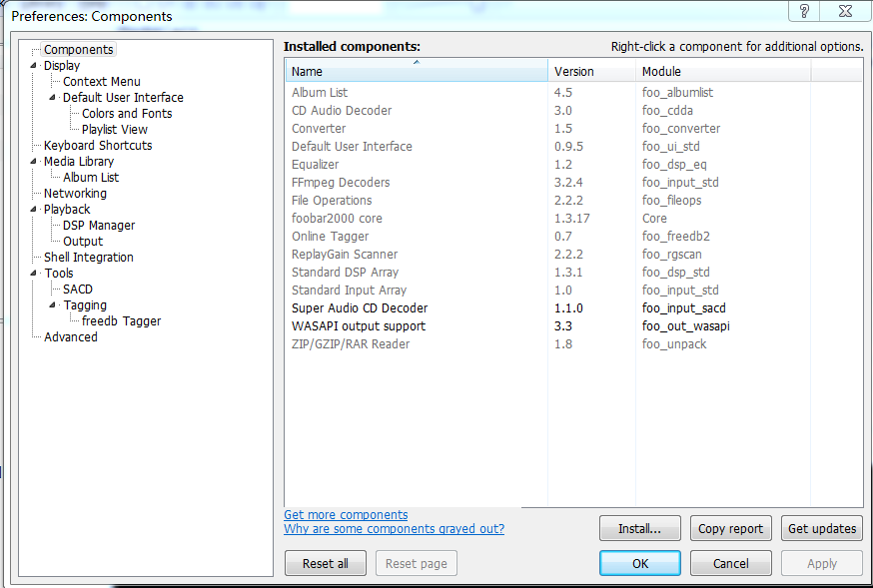Select the SACD preferences page
The image size is (873, 588).
(x=78, y=290)
